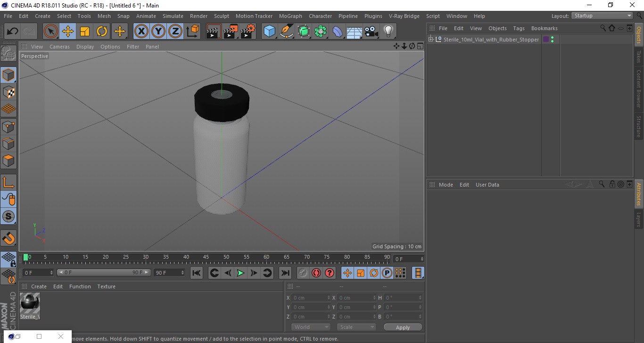This screenshot has width=644, height=343.
Task: Toggle Y axis lock
Action: coord(158,32)
